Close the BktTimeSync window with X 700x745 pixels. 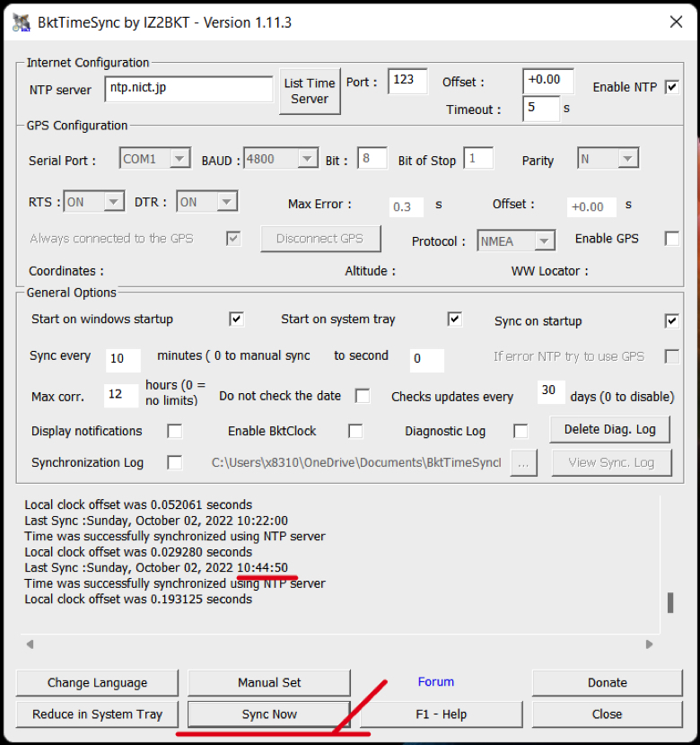676,22
